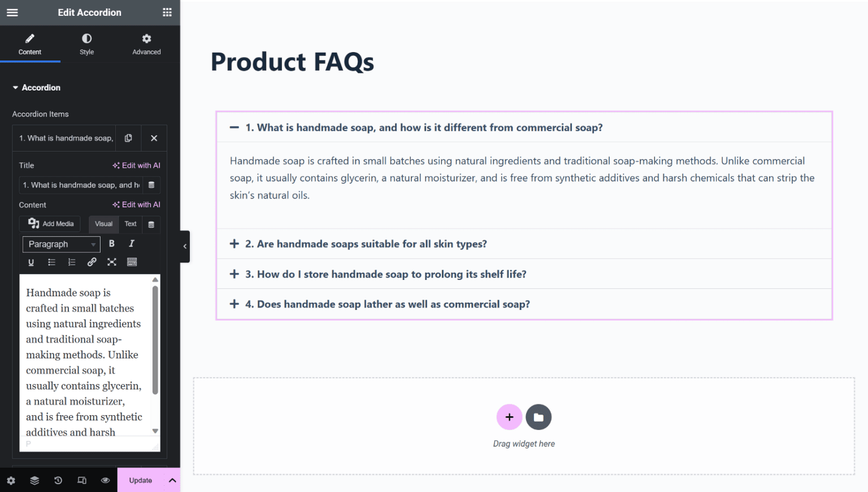
Task: Open the widgets panel via grid icon
Action: (x=167, y=12)
